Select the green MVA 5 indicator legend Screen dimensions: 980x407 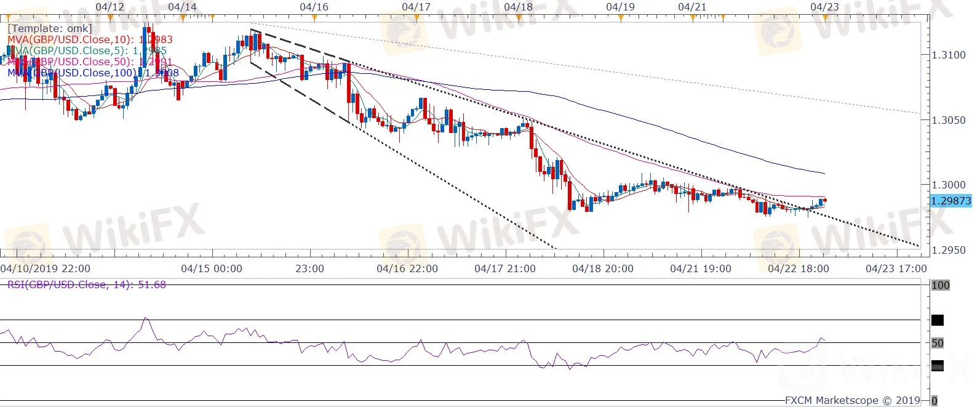[87, 50]
